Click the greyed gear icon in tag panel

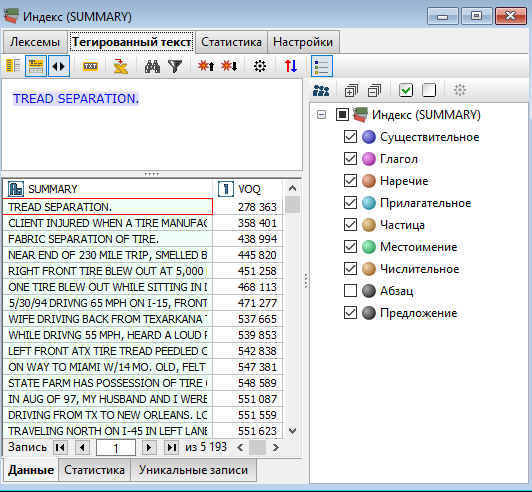(x=460, y=90)
